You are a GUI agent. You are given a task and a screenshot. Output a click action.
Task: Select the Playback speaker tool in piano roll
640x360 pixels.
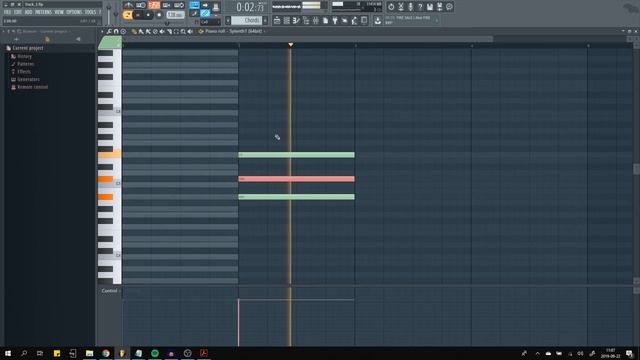click(190, 31)
